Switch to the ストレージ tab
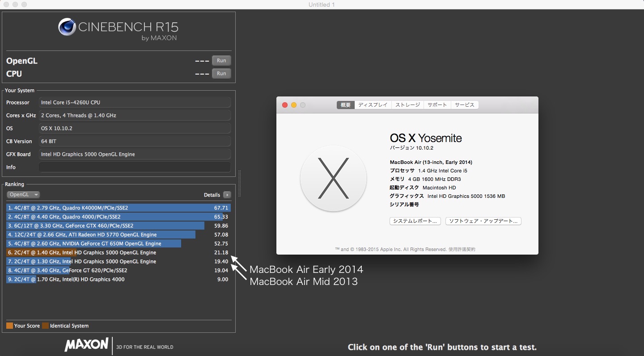 coord(407,105)
